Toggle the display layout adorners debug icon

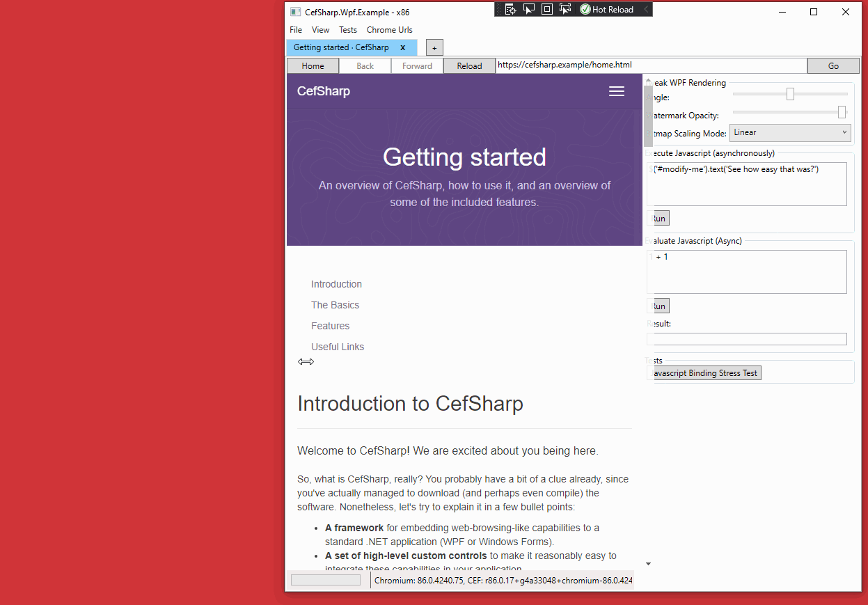(x=547, y=9)
